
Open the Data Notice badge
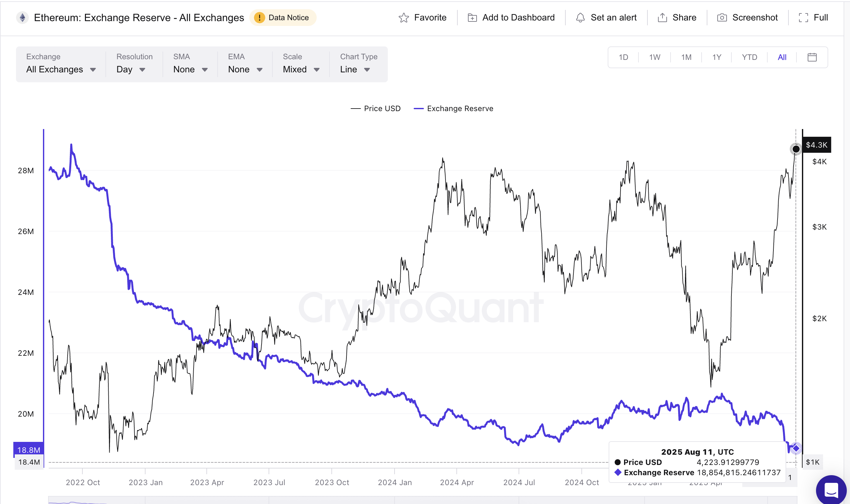point(282,18)
